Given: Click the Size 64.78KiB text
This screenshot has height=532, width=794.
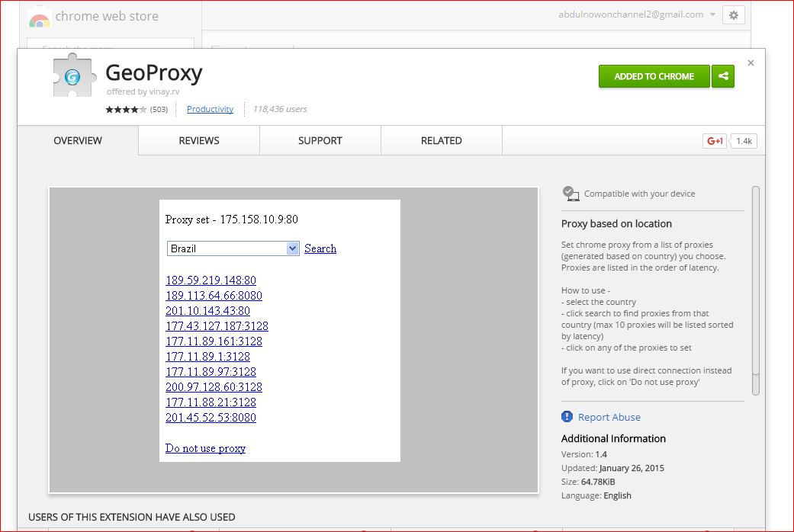Looking at the screenshot, I should click(x=588, y=482).
